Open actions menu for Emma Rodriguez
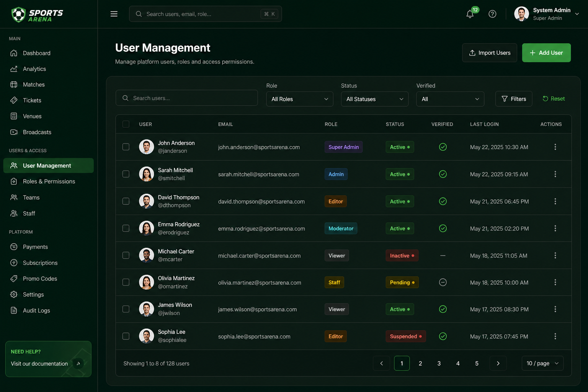 pos(555,228)
